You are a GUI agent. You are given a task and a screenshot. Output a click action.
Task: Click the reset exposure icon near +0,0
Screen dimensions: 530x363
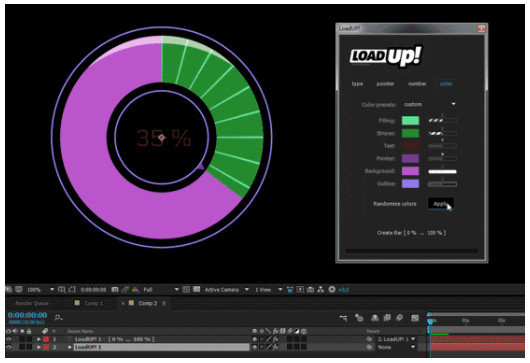pyautogui.click(x=332, y=289)
